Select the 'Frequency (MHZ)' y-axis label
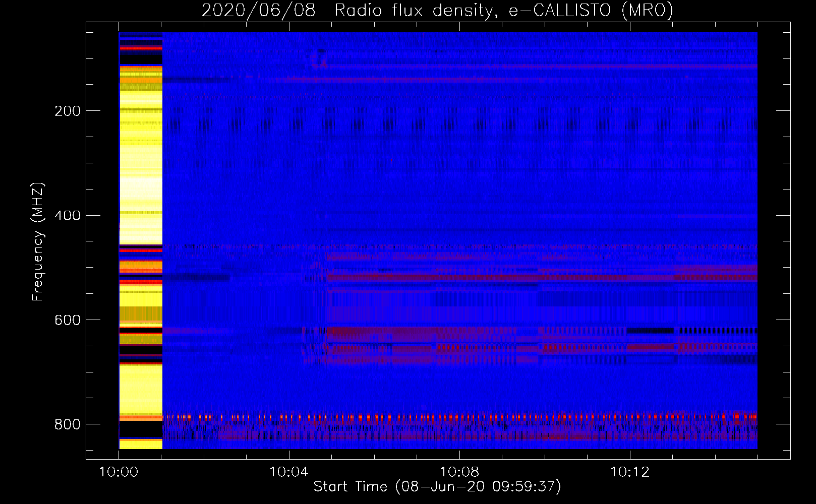The image size is (816, 504). 38,242
